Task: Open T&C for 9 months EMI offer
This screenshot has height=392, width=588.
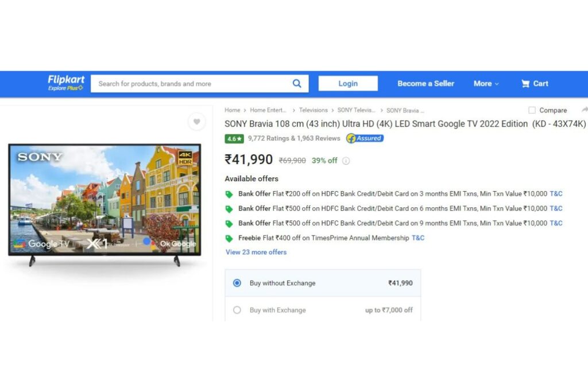Action: [x=556, y=223]
